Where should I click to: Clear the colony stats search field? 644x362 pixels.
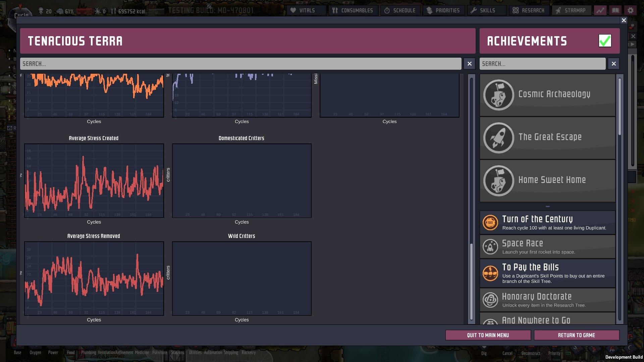pos(469,64)
